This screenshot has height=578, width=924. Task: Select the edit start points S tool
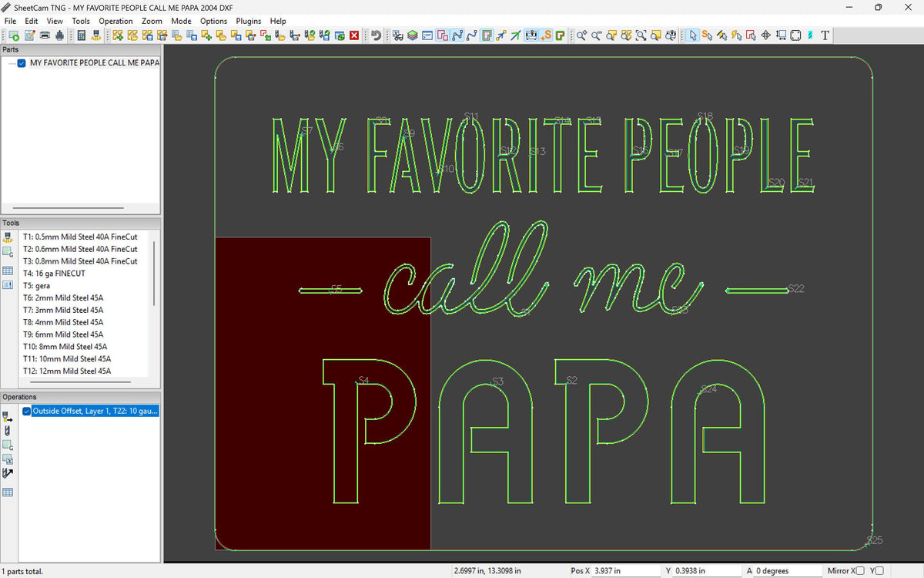point(707,35)
